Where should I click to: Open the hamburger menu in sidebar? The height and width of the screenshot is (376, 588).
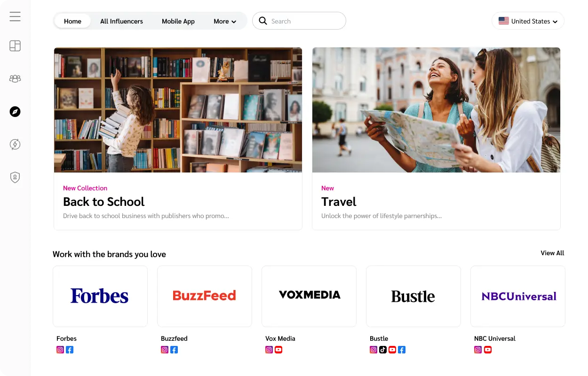tap(15, 16)
